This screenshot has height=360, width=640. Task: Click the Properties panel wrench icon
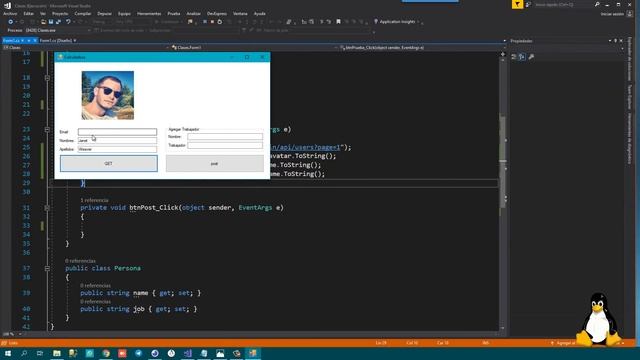[x=531, y=57]
